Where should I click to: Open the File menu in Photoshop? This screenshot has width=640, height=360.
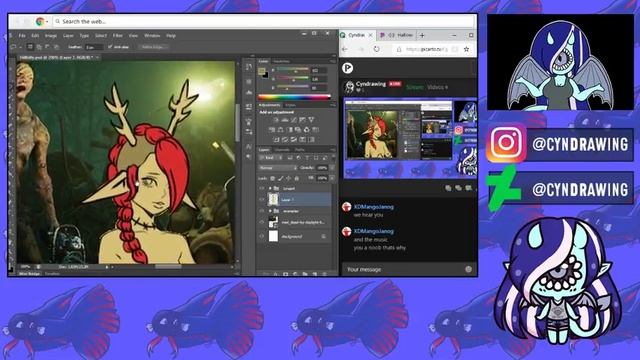(22, 36)
